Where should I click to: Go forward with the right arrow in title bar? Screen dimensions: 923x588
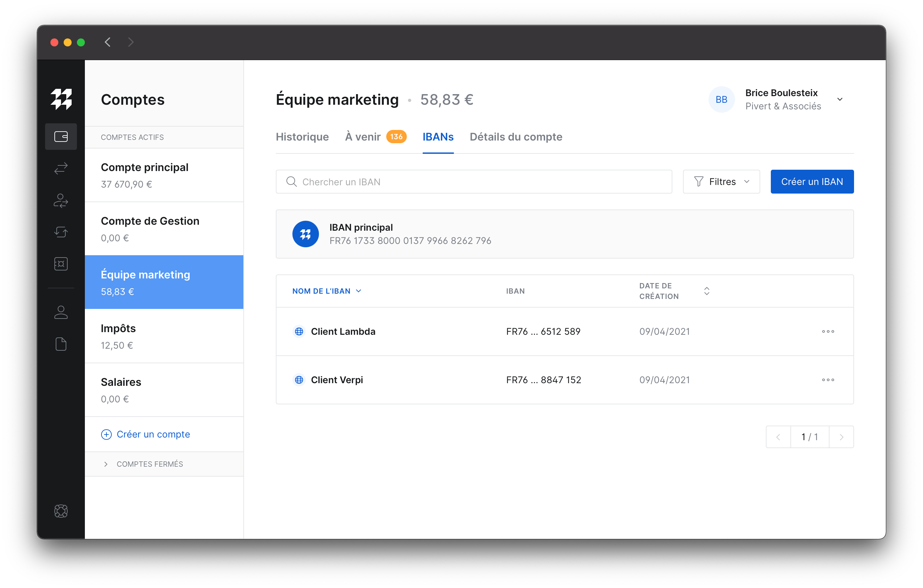point(131,42)
